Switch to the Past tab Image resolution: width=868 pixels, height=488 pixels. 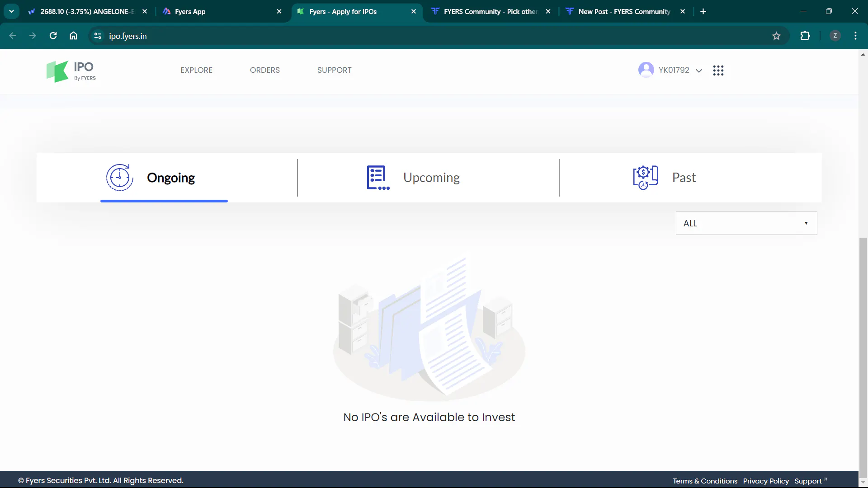tap(690, 178)
